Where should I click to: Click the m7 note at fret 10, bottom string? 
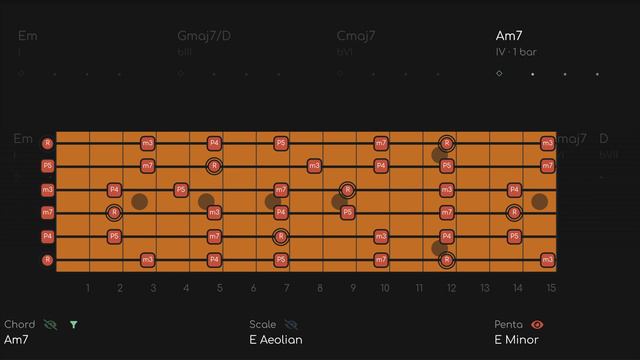pos(381,260)
